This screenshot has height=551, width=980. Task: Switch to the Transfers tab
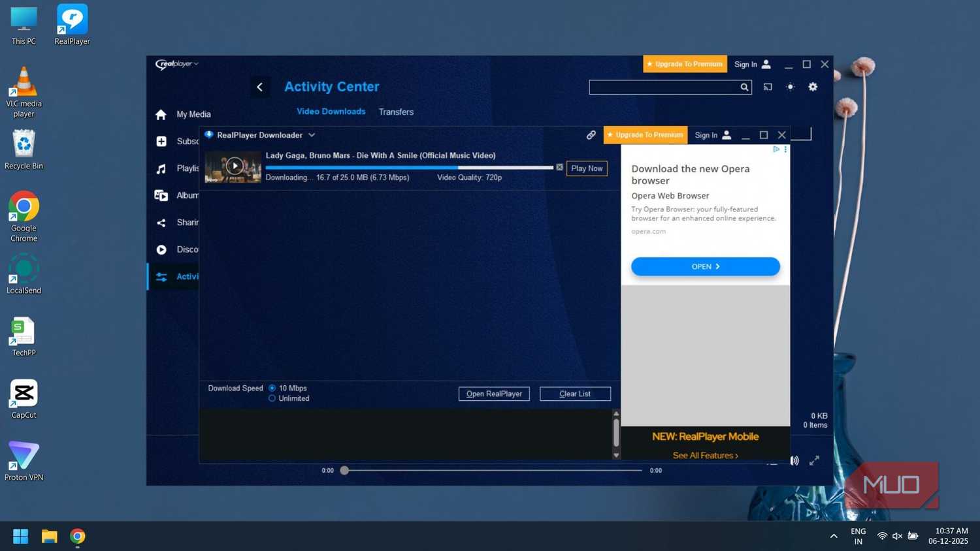(396, 112)
